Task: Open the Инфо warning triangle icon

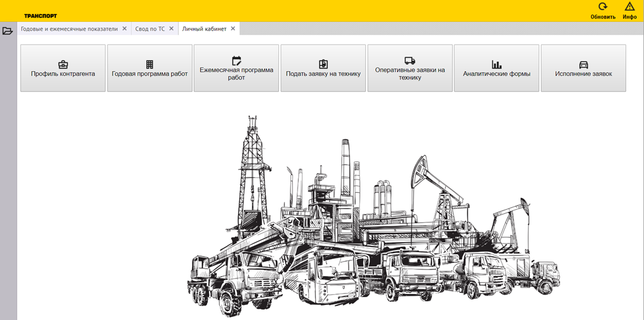Action: [x=630, y=7]
